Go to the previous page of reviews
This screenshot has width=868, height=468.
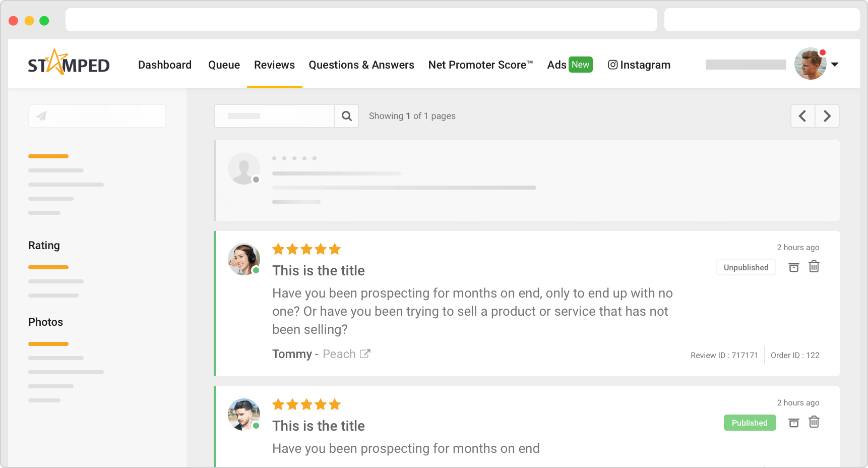pos(803,116)
